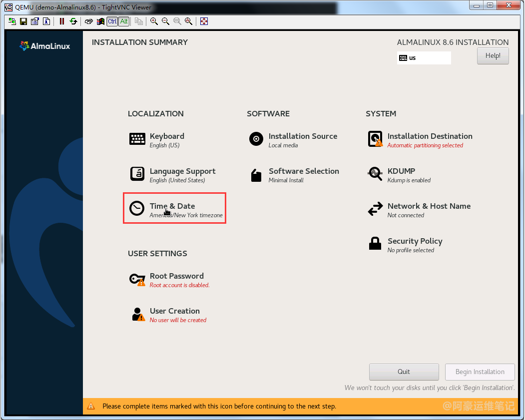Minimize the TightVNC Viewer window
Image resolution: width=525 pixels, height=420 pixels.
[x=476, y=5]
